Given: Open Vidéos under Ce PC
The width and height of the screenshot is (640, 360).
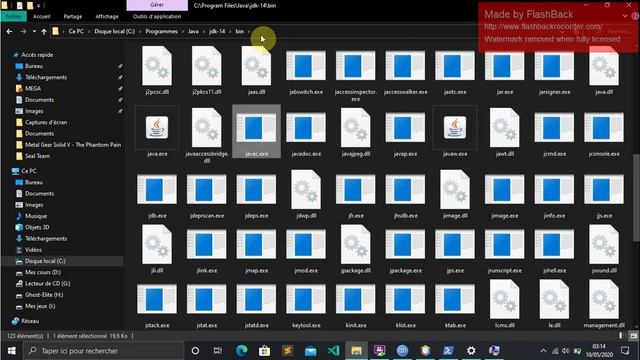Looking at the screenshot, I should point(33,250).
